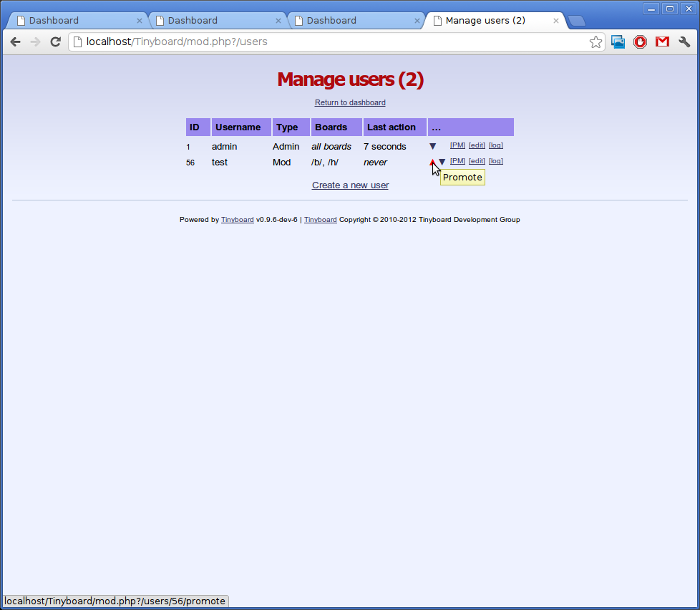Screen dimensions: 700x610
Task: Reload the current page
Action: pos(55,42)
